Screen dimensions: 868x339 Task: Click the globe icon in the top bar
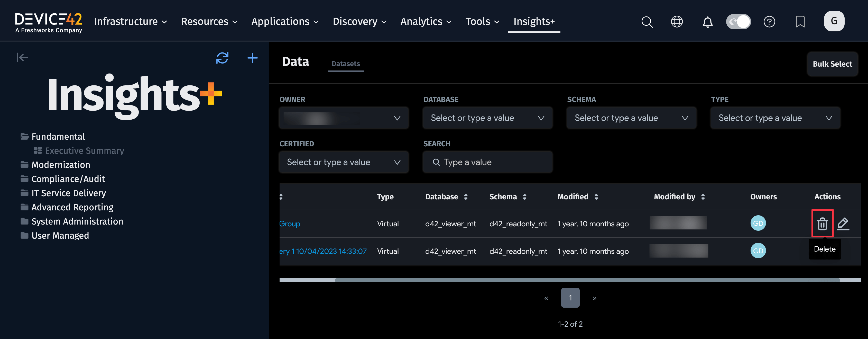pyautogui.click(x=677, y=22)
